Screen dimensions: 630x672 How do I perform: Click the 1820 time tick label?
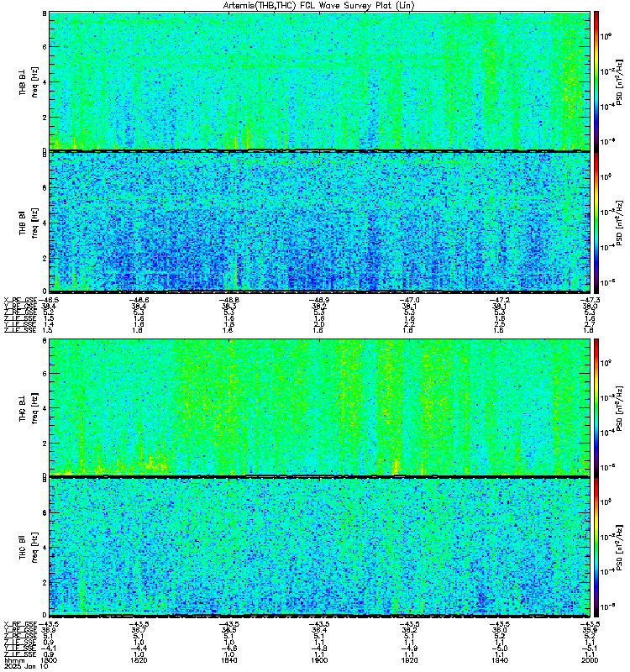click(139, 660)
